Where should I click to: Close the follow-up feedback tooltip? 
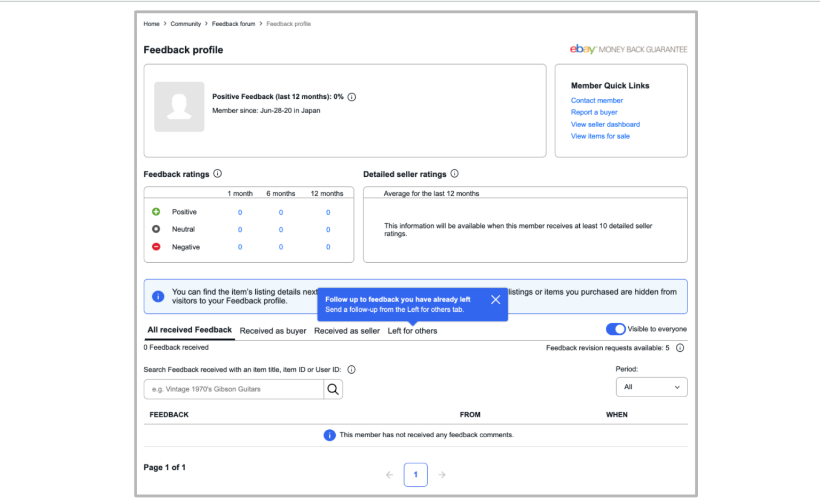tap(495, 300)
